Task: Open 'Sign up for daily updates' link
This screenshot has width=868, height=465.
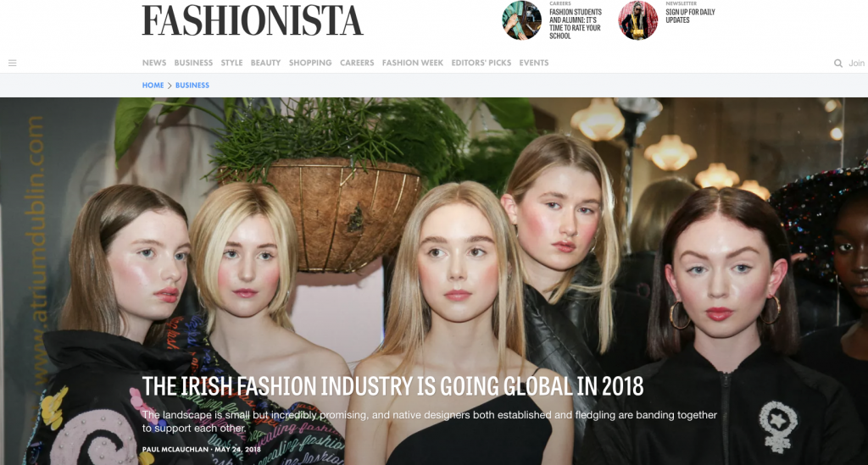Action: [690, 16]
